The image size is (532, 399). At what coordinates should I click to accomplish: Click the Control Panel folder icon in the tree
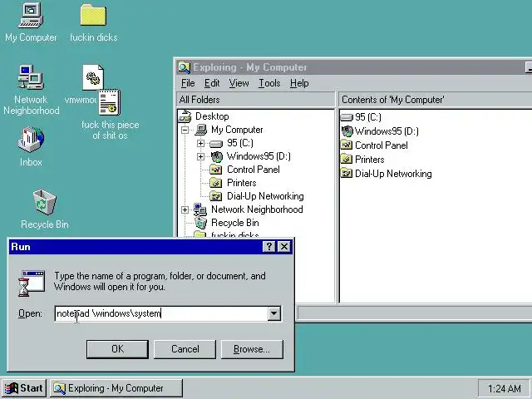216,170
